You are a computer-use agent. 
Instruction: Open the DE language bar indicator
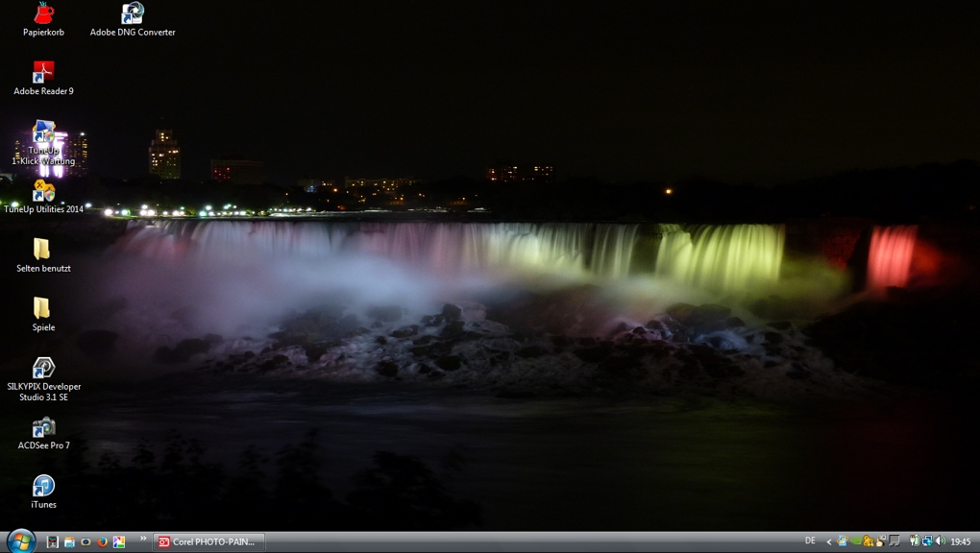pyautogui.click(x=810, y=541)
